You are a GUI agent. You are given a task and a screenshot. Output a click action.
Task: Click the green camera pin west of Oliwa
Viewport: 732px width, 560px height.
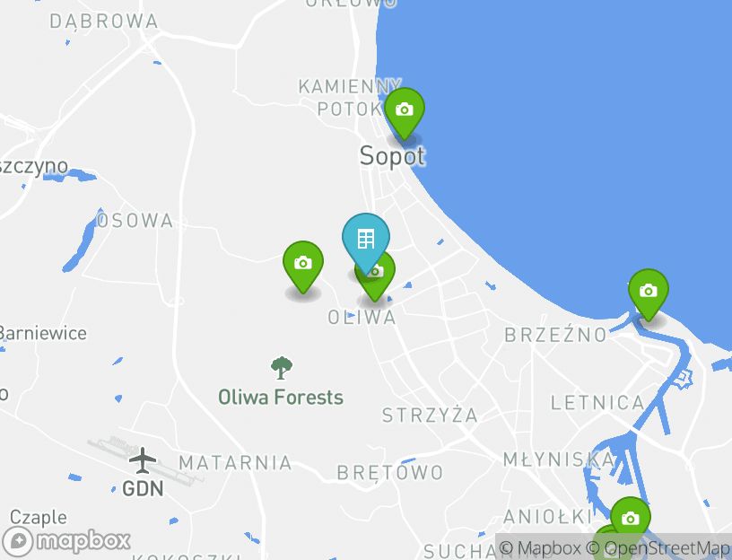click(303, 265)
